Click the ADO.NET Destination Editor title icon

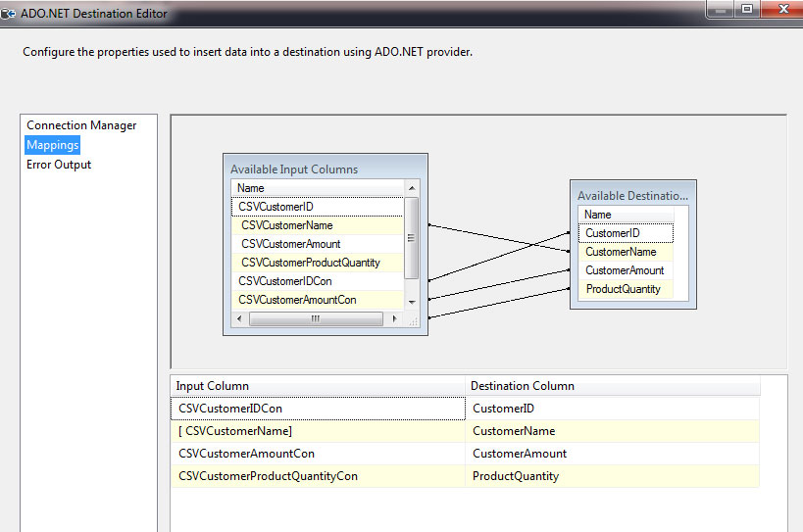point(8,14)
